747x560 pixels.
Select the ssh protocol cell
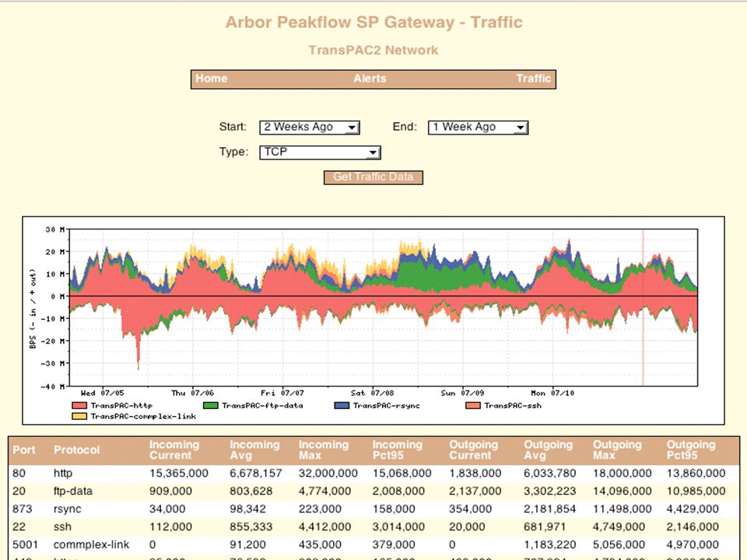[x=62, y=527]
